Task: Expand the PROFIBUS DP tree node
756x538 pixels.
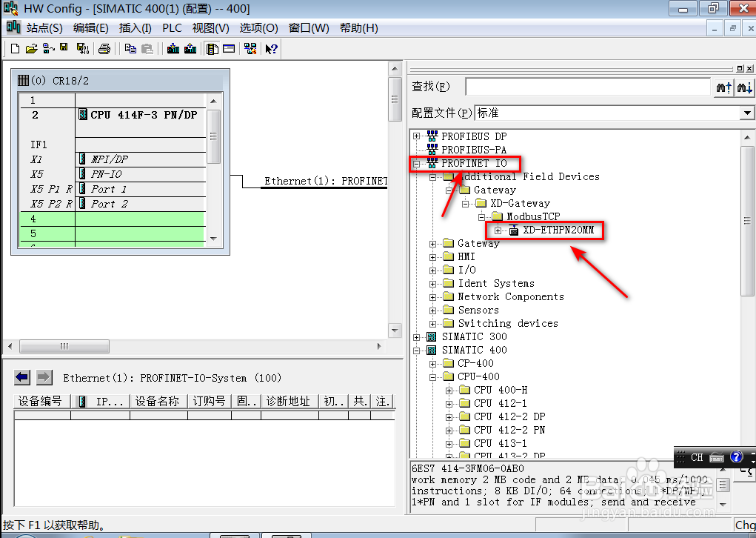Action: [417, 136]
